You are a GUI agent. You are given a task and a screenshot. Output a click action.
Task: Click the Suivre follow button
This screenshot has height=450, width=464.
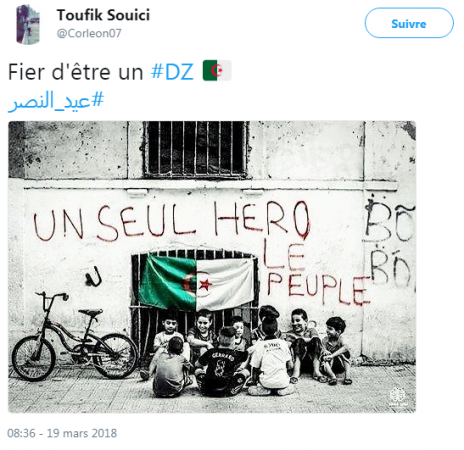pos(409,23)
